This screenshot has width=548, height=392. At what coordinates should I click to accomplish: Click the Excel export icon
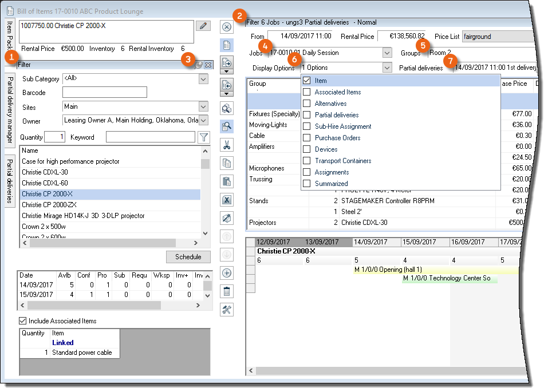[226, 200]
